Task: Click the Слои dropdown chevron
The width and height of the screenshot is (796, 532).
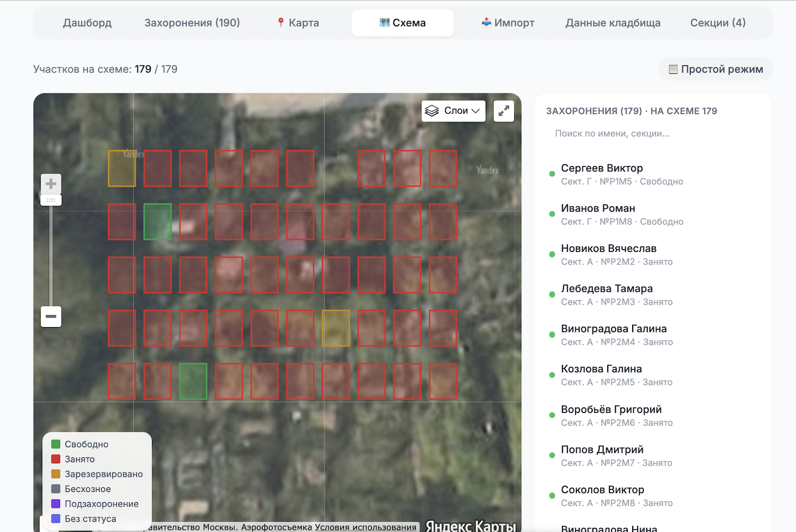Action: (x=476, y=111)
